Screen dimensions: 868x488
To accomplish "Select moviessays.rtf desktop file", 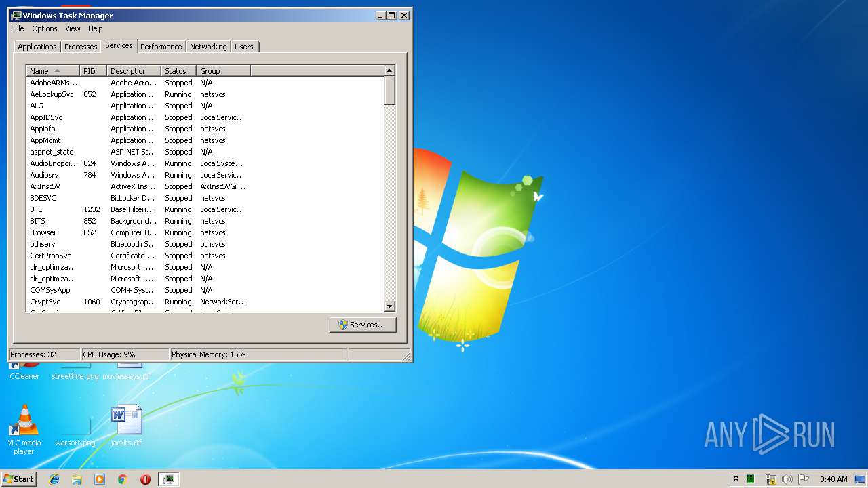I will pyautogui.click(x=127, y=371).
